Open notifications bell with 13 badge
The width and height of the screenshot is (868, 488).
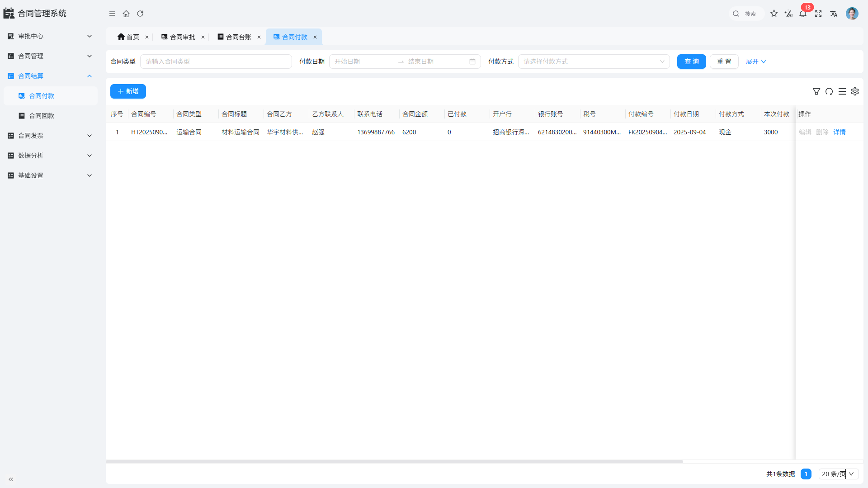tap(803, 14)
